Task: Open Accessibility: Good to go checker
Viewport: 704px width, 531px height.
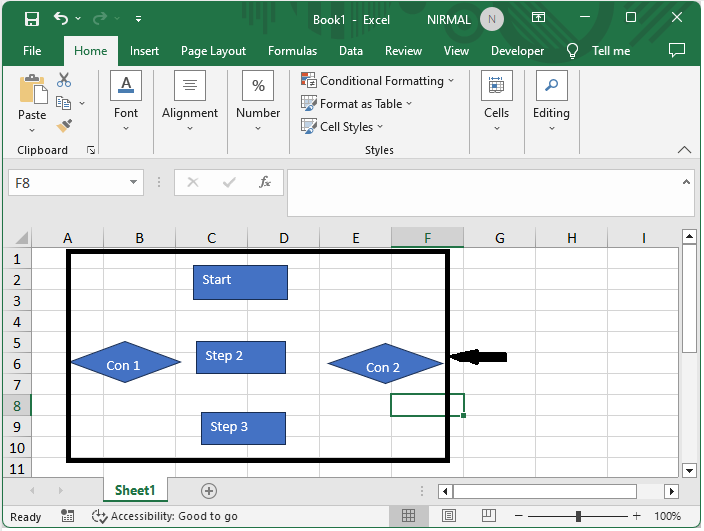Action: (164, 516)
